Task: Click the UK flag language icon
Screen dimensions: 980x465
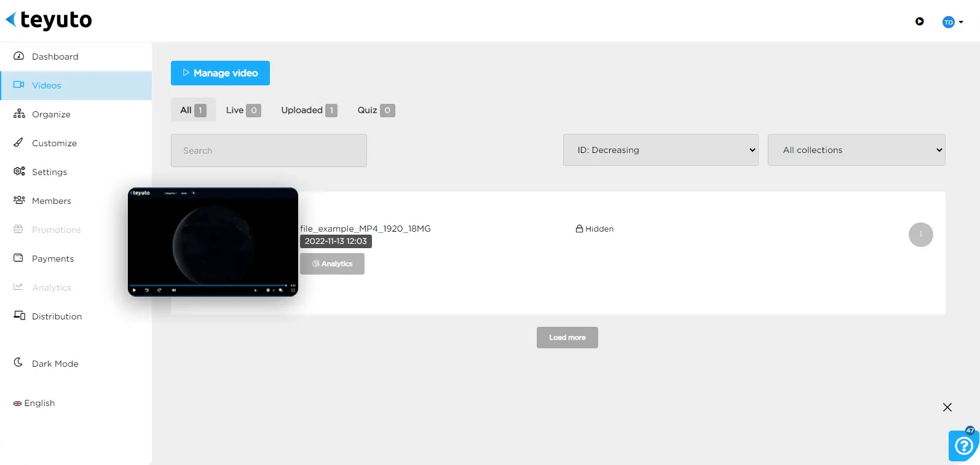Action: pos(17,404)
